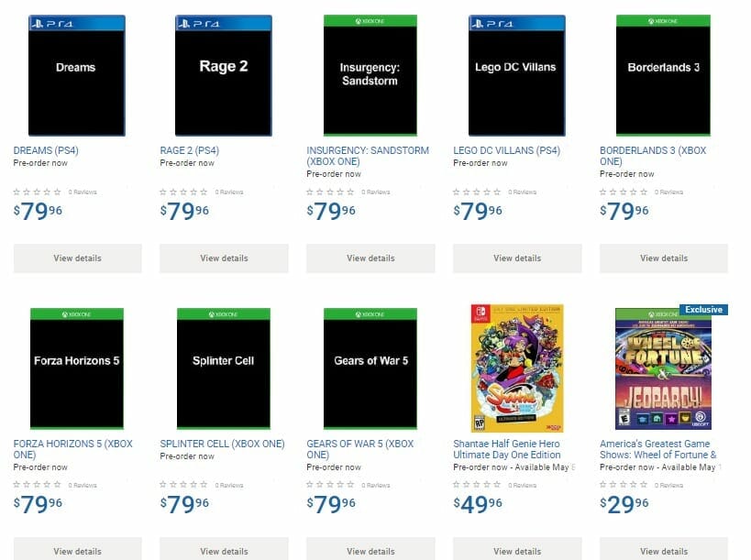Screen dimensions: 751x560
Task: Select the Insurgency: Sandstorm cover thumbnail
Action: (x=370, y=75)
